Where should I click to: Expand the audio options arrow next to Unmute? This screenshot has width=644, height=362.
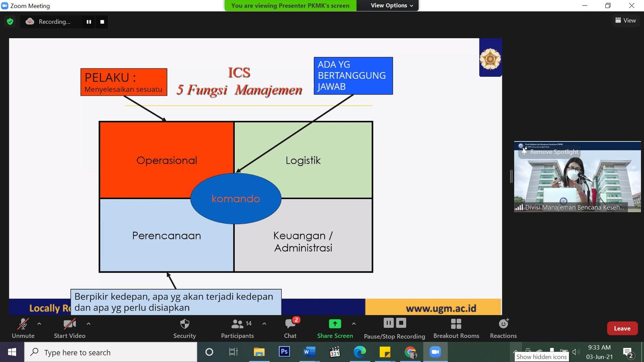[x=39, y=323]
